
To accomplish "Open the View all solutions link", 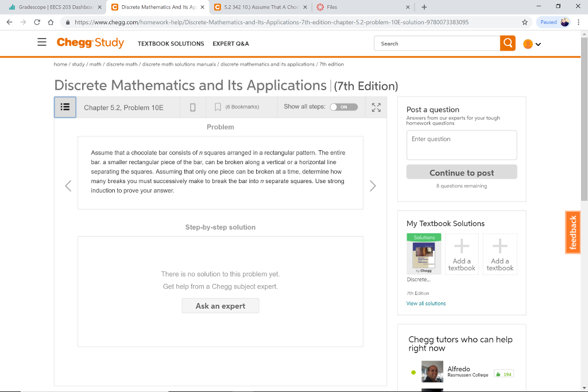I will [x=425, y=303].
